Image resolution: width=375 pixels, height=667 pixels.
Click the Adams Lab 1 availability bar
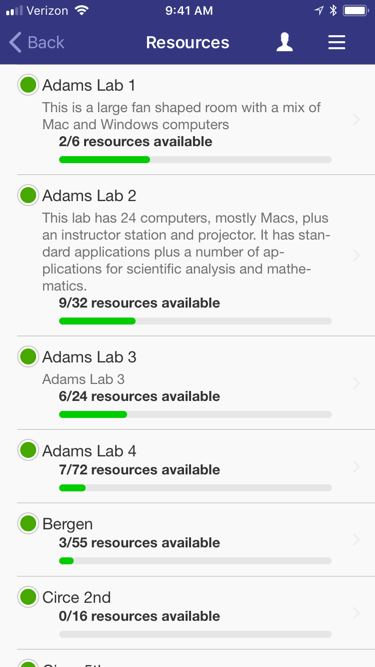(196, 160)
